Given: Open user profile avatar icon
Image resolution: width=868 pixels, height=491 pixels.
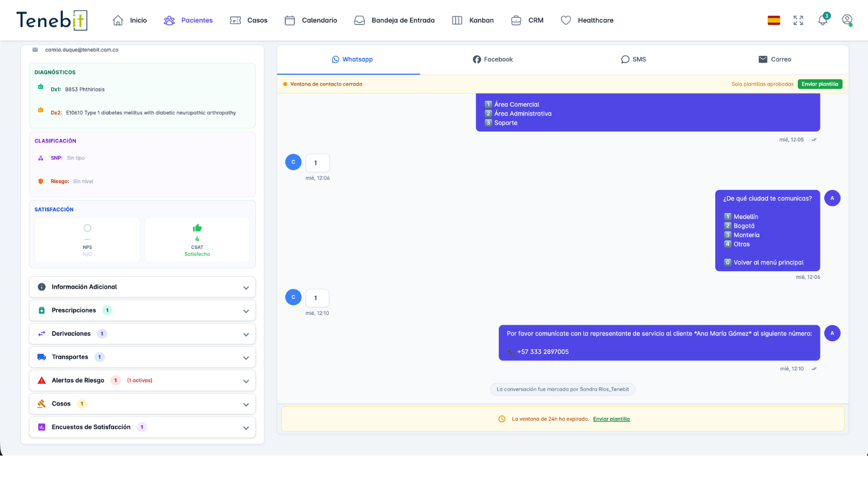Looking at the screenshot, I should point(847,20).
